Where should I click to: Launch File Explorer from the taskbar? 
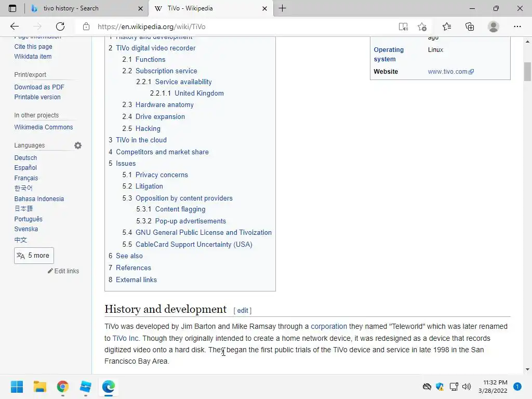[39, 387]
